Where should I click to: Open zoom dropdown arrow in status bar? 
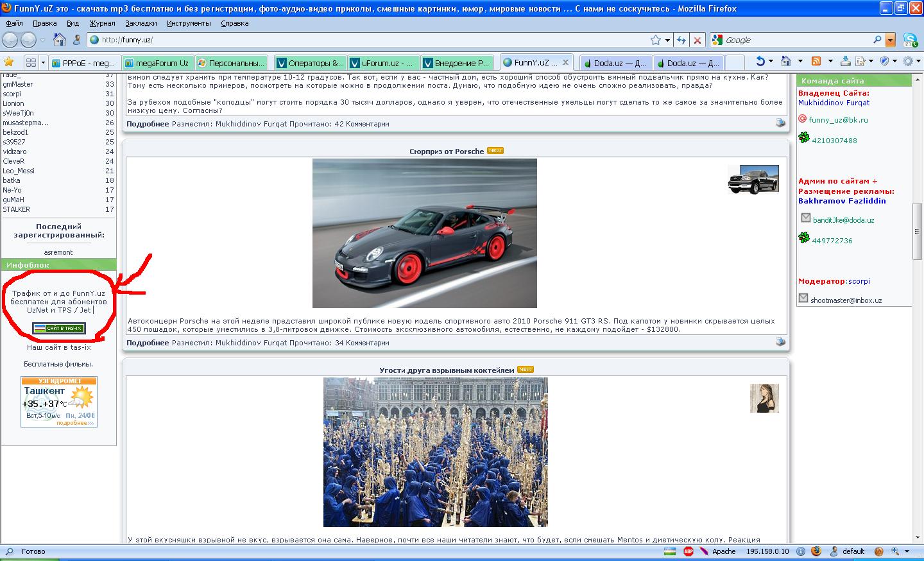(x=907, y=551)
